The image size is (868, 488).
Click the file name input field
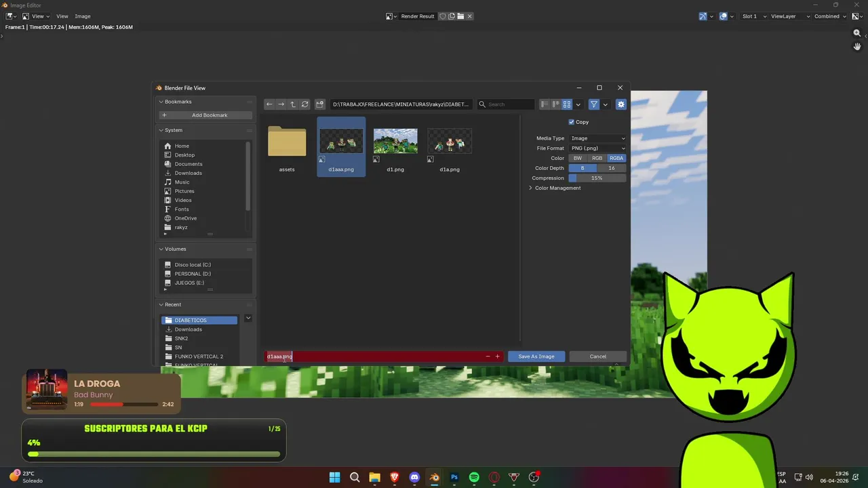pyautogui.click(x=384, y=357)
